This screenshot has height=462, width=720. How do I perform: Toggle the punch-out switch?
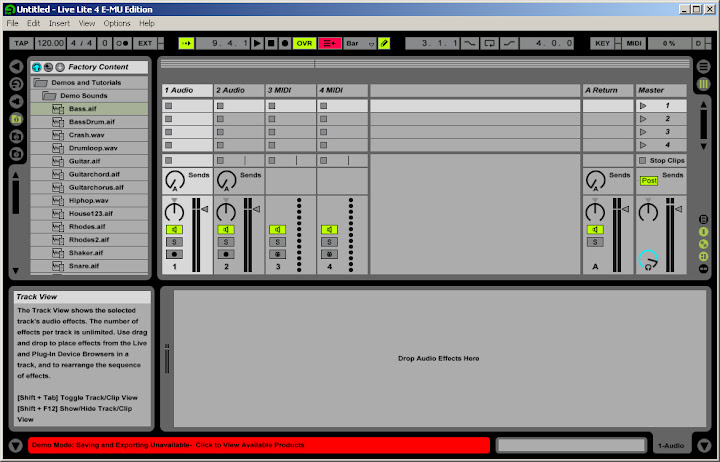(x=509, y=43)
